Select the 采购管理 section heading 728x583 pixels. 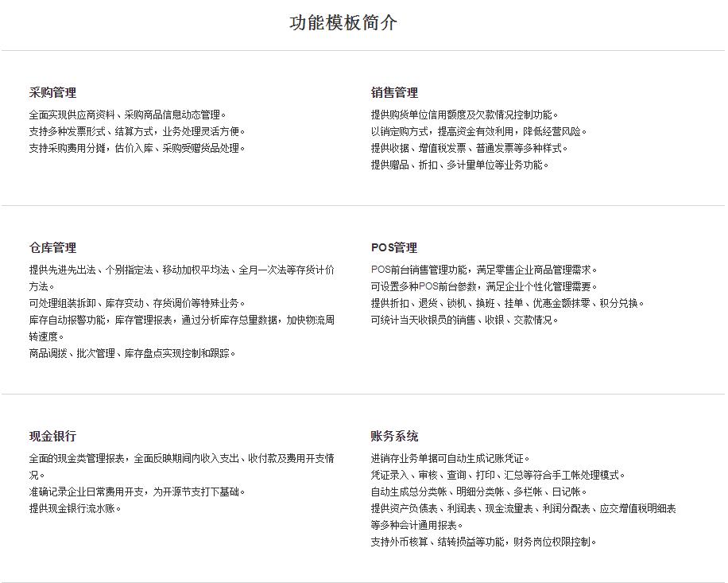point(52,92)
